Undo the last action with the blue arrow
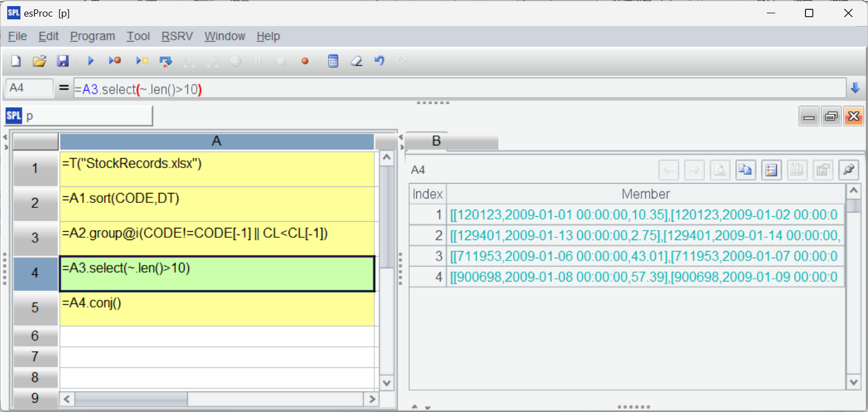This screenshot has width=868, height=412. [x=379, y=60]
